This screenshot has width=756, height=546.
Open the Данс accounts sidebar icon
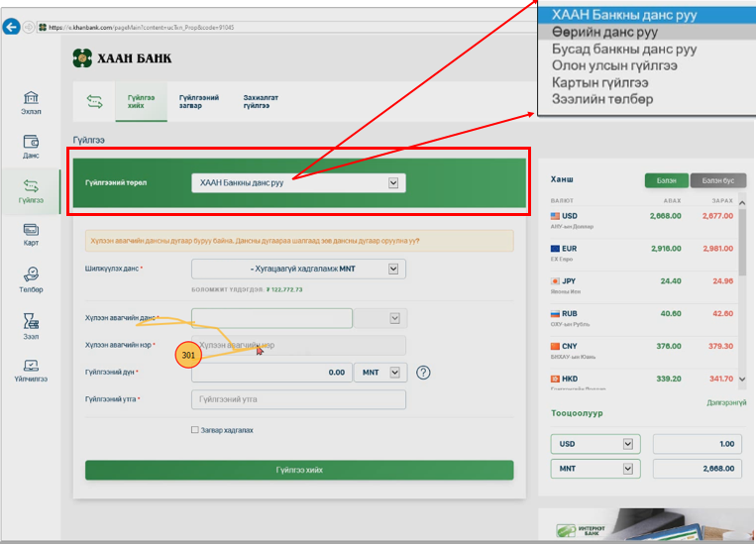point(31,147)
